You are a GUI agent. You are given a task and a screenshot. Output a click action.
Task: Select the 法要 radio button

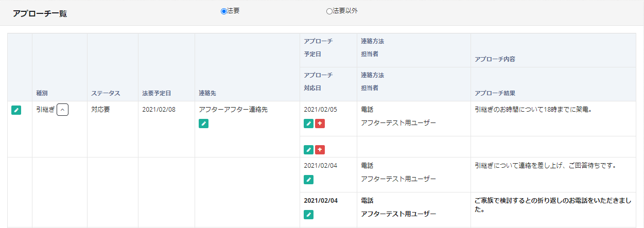coord(224,11)
